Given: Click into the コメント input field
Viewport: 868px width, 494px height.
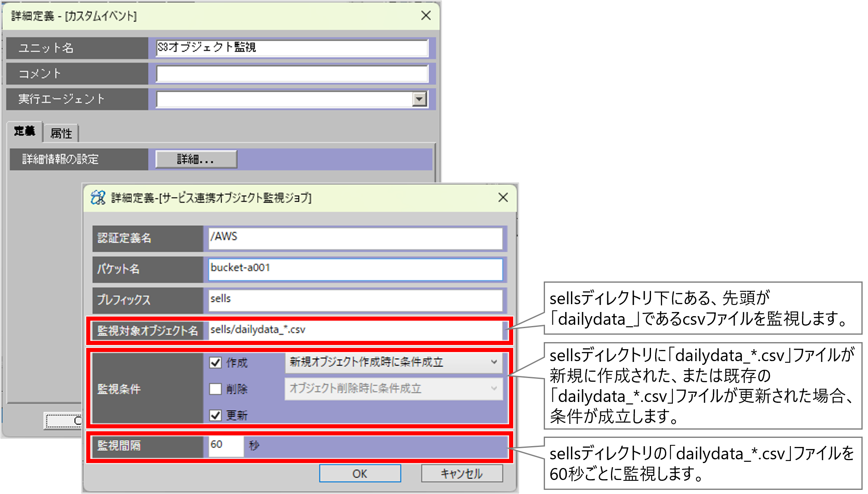Looking at the screenshot, I should 292,74.
